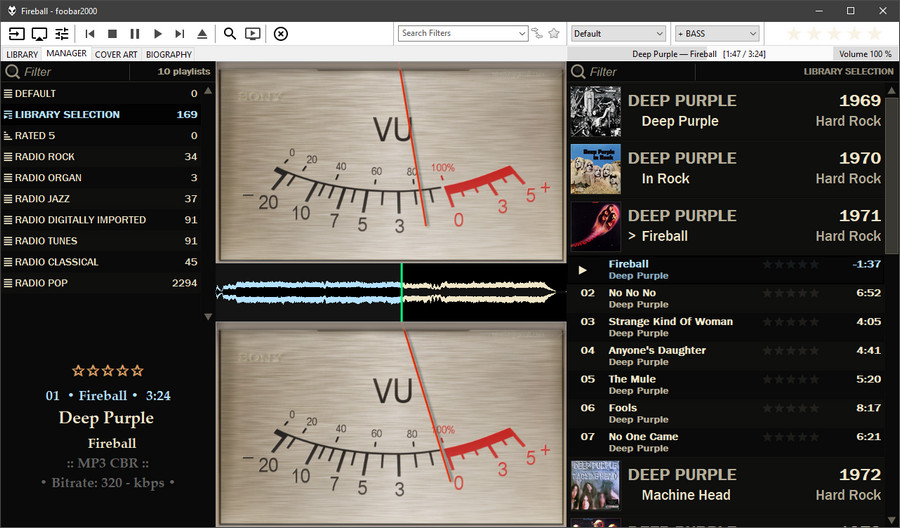Rate The Mule track with stars
The height and width of the screenshot is (528, 900).
pyautogui.click(x=791, y=379)
